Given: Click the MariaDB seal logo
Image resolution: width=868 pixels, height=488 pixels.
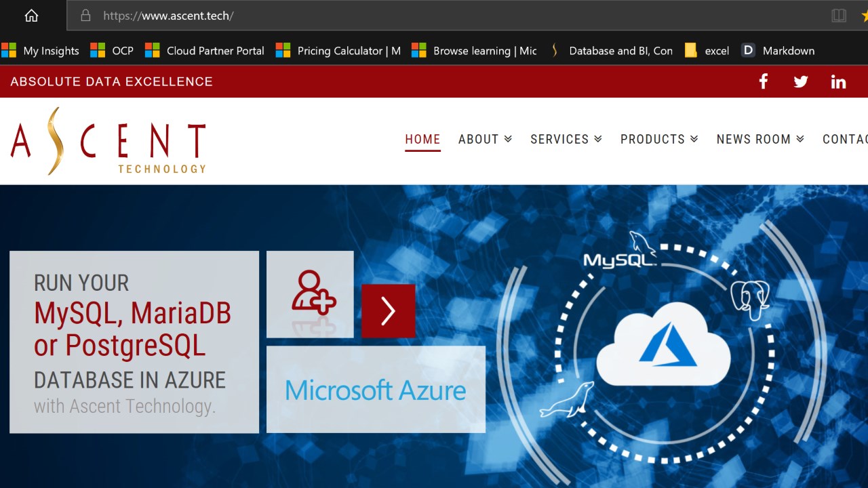Looking at the screenshot, I should click(567, 399).
